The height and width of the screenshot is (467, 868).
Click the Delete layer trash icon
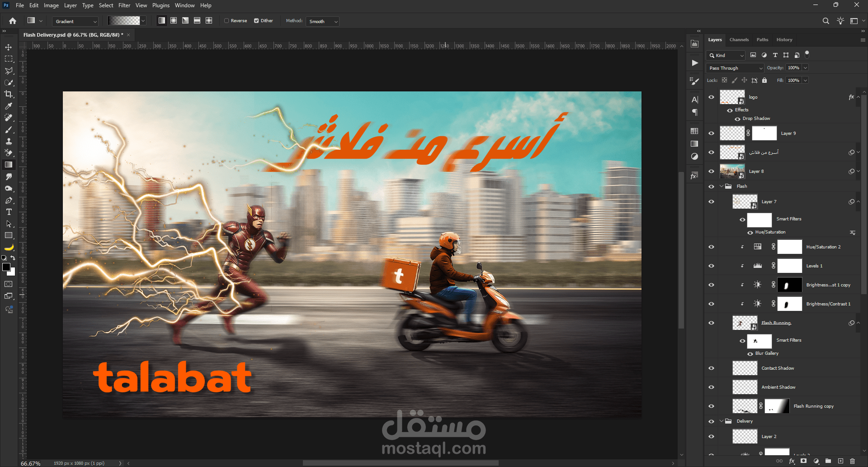[x=853, y=461]
